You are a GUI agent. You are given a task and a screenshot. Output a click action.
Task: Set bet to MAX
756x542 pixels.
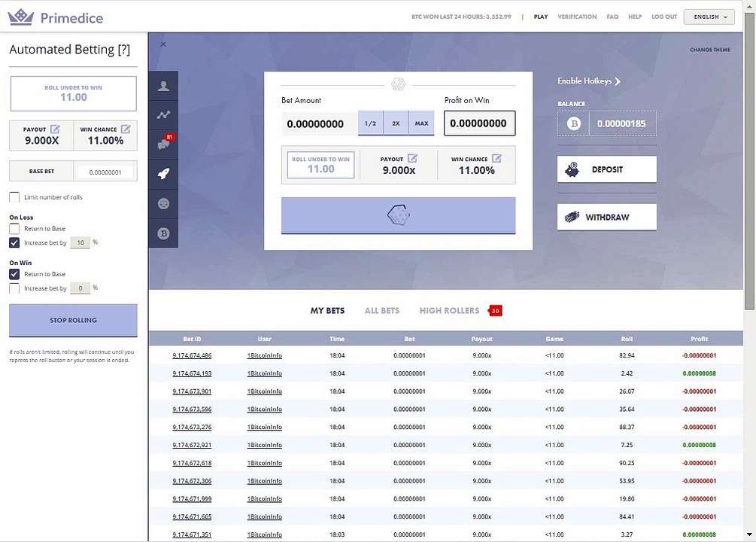tap(421, 123)
